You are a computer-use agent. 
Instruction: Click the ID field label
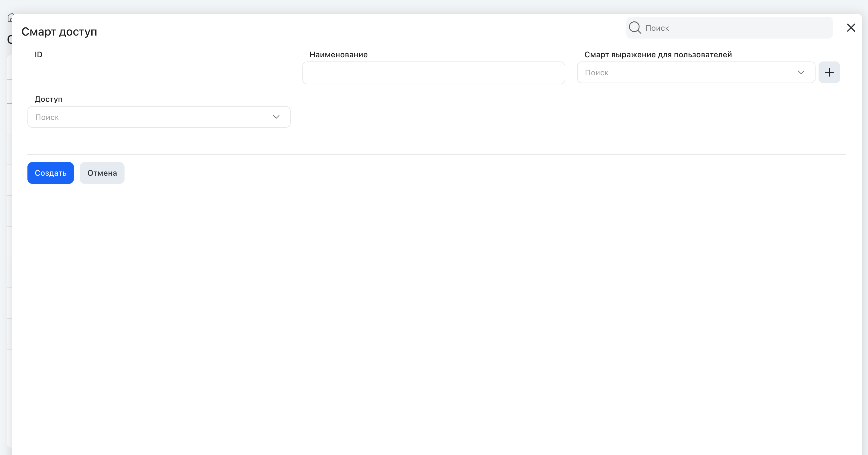click(38, 55)
